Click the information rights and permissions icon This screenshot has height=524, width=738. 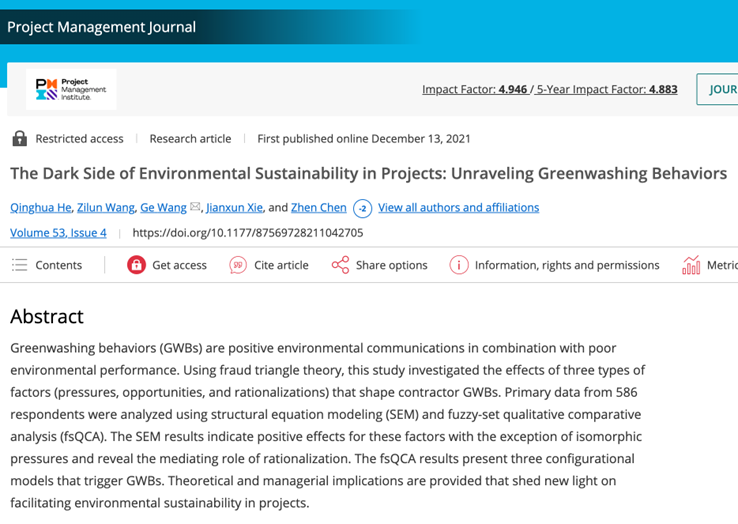tap(458, 265)
